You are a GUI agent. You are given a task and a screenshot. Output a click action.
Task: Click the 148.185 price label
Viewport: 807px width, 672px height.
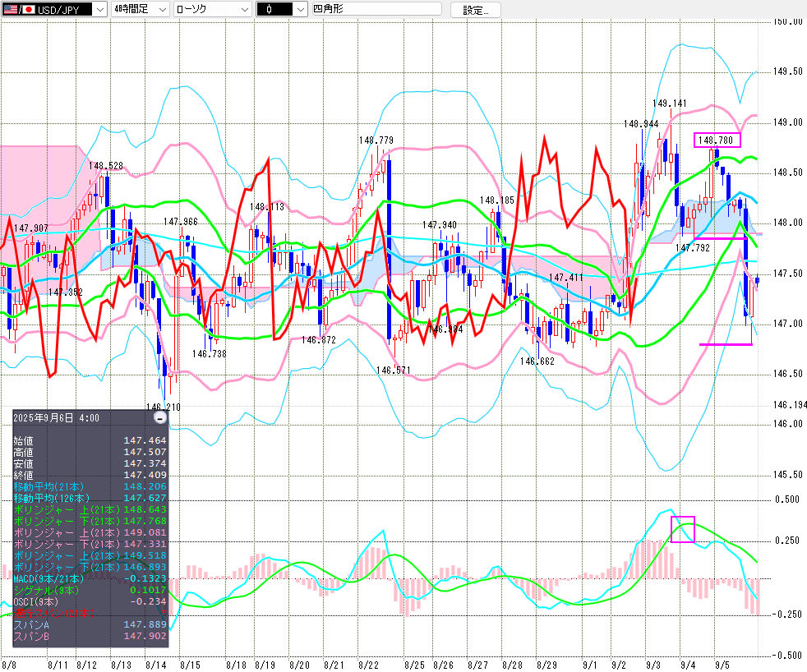[496, 200]
